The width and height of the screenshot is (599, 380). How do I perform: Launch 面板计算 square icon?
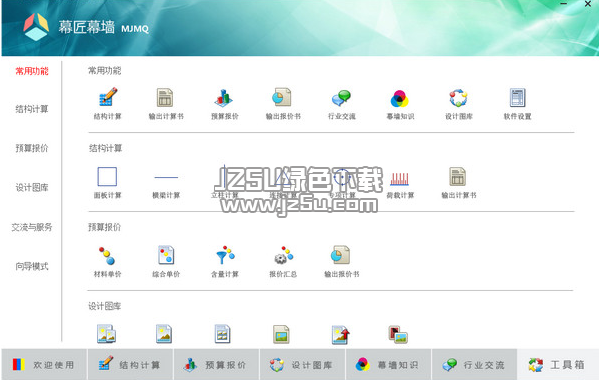point(107,176)
